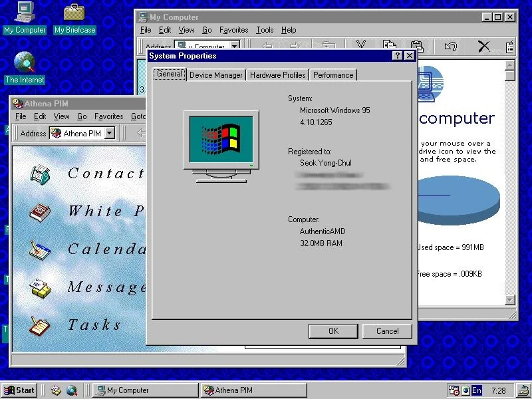Image resolution: width=532 pixels, height=399 pixels.
Task: Open the Contacts phone icon in Athena PIM
Action: tap(40, 174)
